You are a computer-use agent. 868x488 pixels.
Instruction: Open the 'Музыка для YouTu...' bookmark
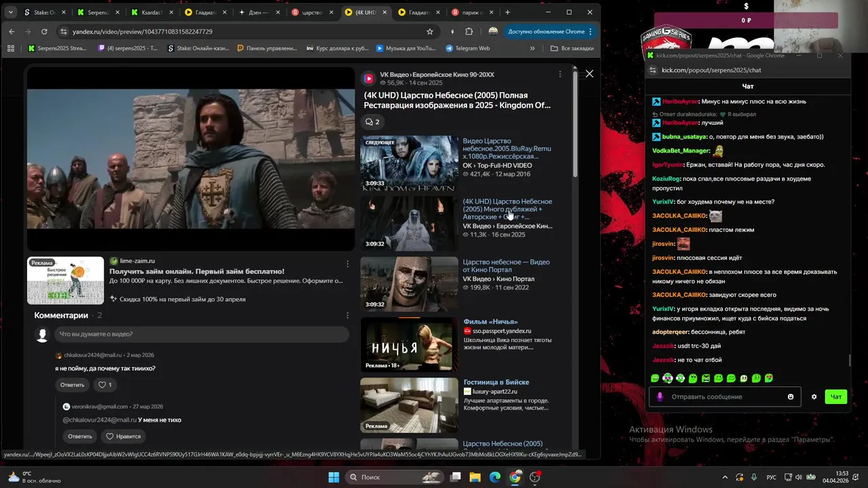(405, 48)
